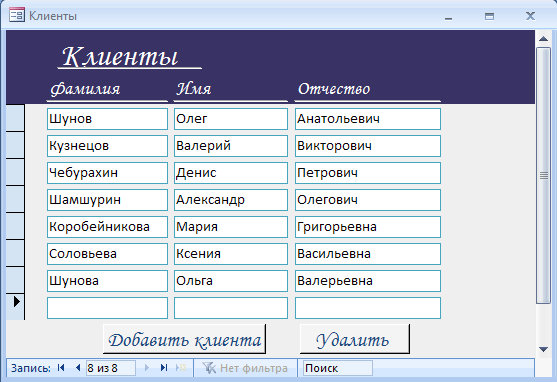Click the Запись: label in navigation bar
557x382 pixels.
pos(31,368)
